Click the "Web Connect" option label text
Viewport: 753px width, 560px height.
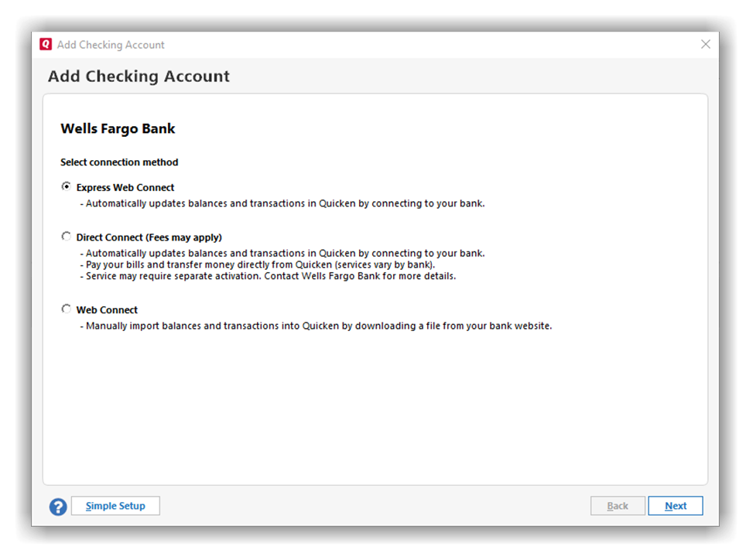(x=107, y=310)
